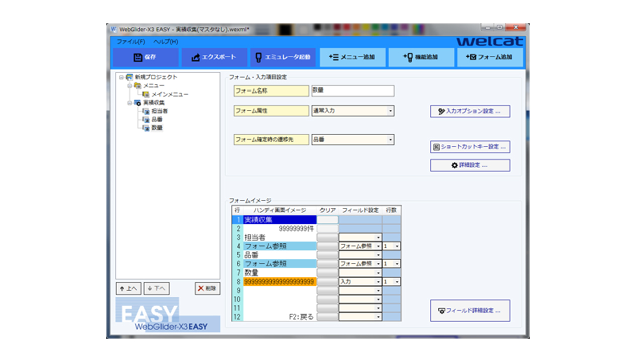Click row 12 F2:戻る cell

[280, 317]
